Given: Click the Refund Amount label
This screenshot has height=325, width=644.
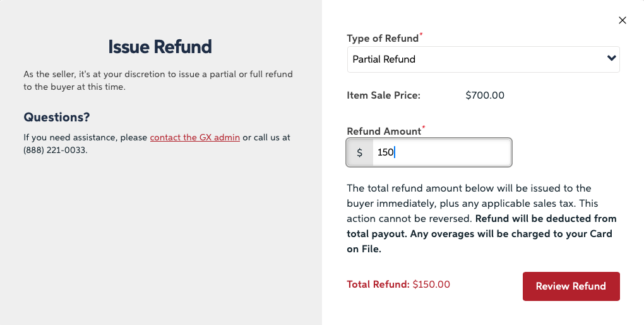Looking at the screenshot, I should [384, 132].
